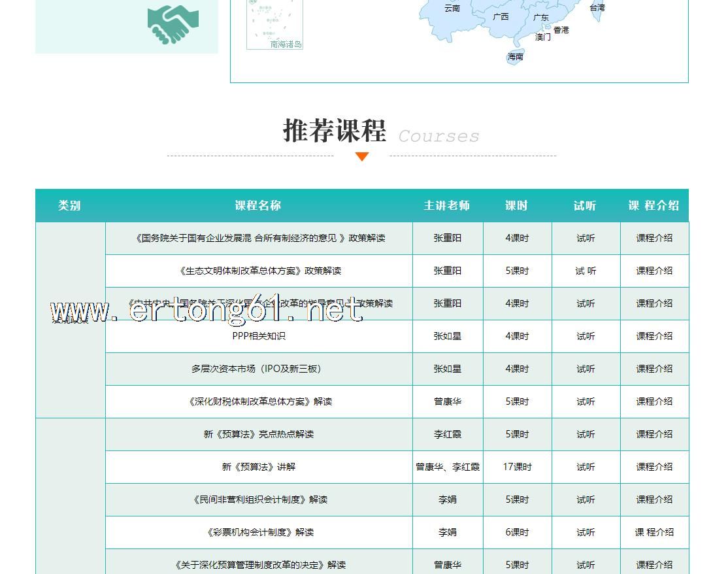Screen dimensions: 728x574
Task: Click 海南 island on the map
Action: point(515,57)
